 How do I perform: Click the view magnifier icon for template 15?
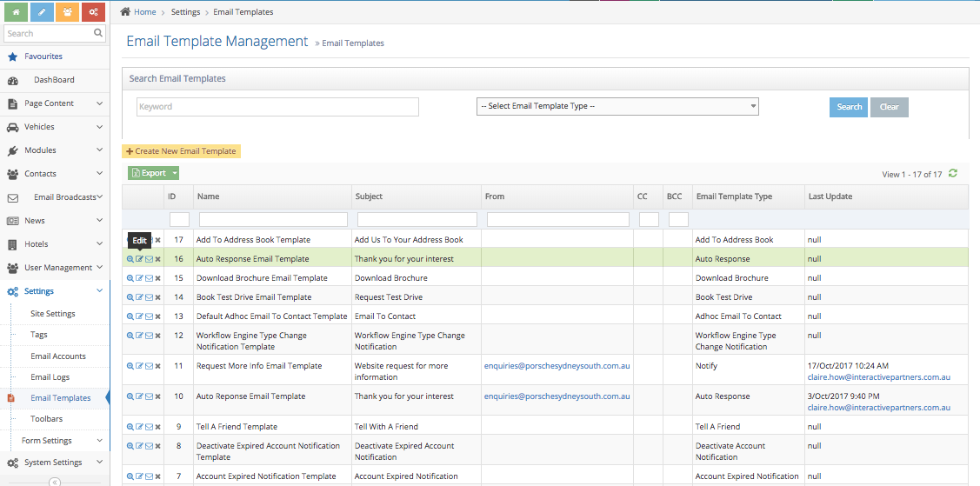[130, 278]
